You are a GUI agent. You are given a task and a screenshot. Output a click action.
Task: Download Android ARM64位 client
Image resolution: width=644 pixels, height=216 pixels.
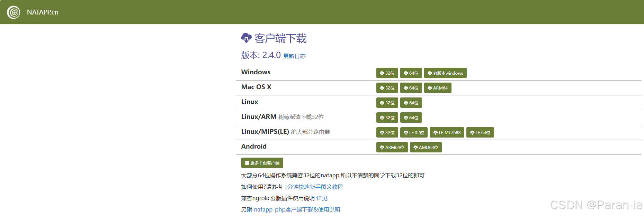pyautogui.click(x=392, y=147)
